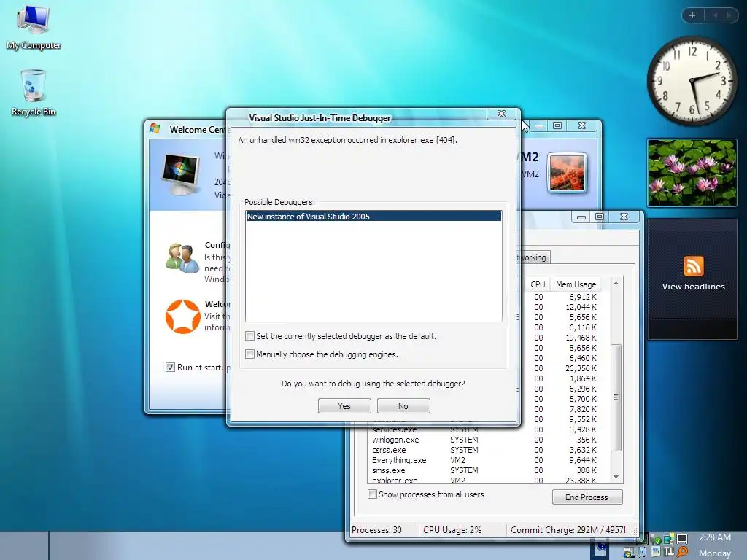The width and height of the screenshot is (747, 560).
Task: Click the water lilies slideshow gadget
Action: pyautogui.click(x=692, y=172)
